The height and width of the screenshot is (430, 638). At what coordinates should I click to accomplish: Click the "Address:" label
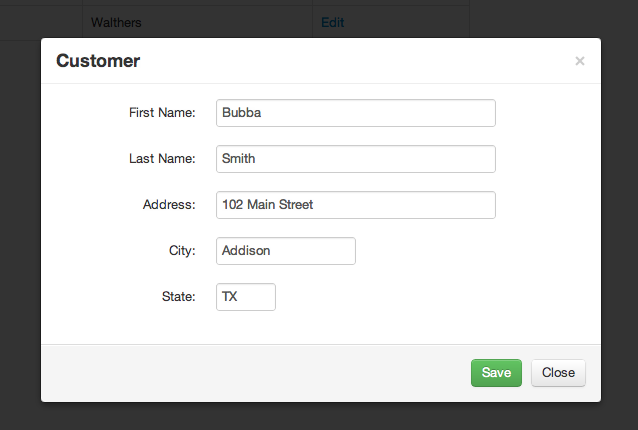[169, 205]
